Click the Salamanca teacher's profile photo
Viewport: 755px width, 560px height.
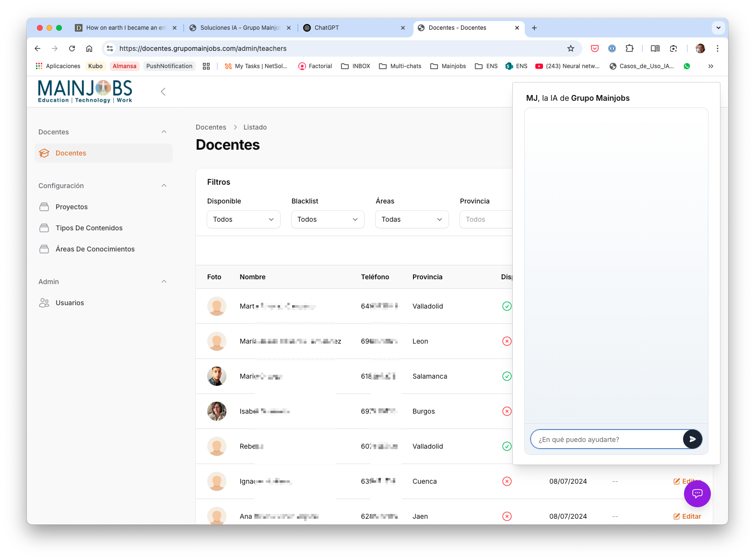[217, 376]
